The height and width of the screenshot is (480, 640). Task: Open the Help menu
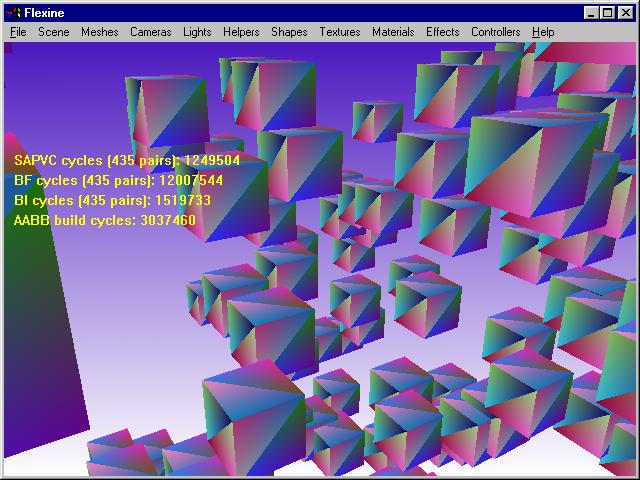tap(543, 32)
